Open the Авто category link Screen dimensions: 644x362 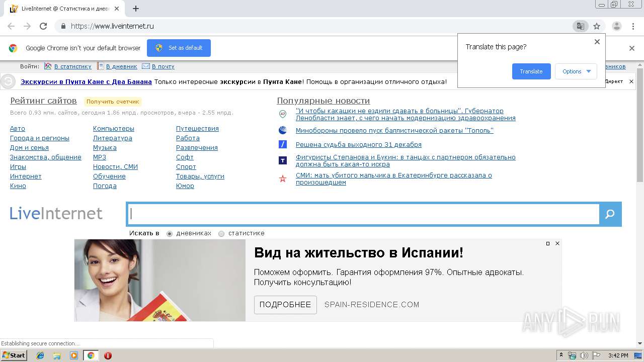[17, 129]
